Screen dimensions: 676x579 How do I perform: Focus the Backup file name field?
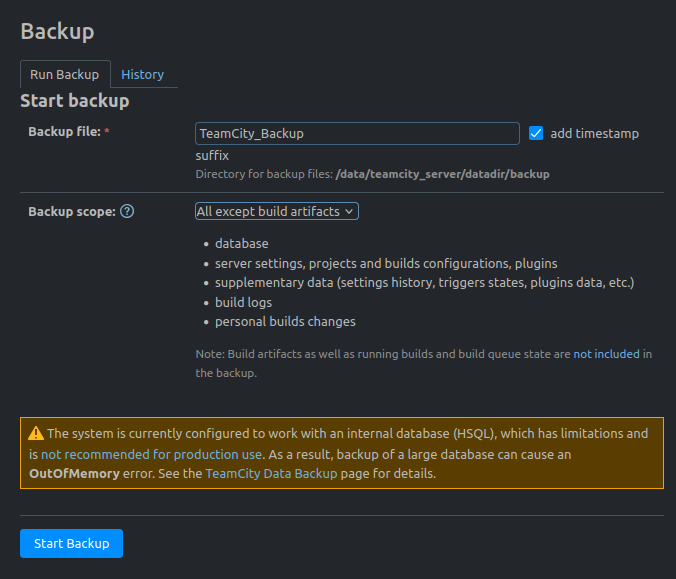tap(357, 133)
